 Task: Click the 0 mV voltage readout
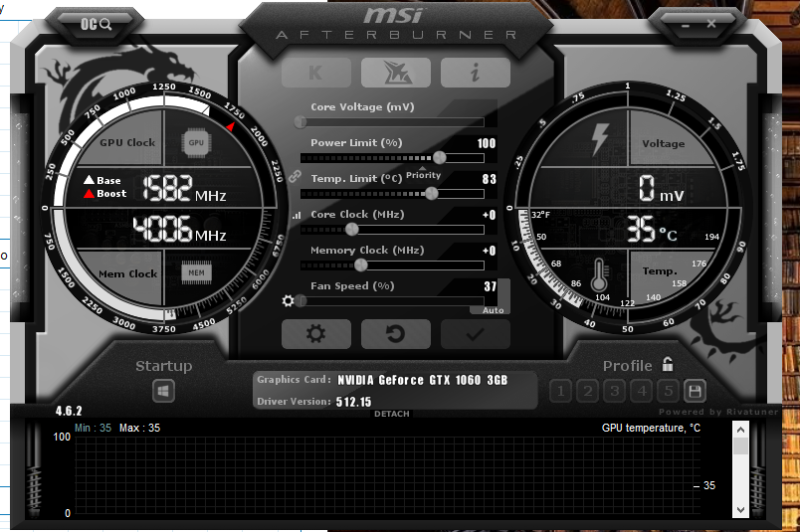click(662, 188)
